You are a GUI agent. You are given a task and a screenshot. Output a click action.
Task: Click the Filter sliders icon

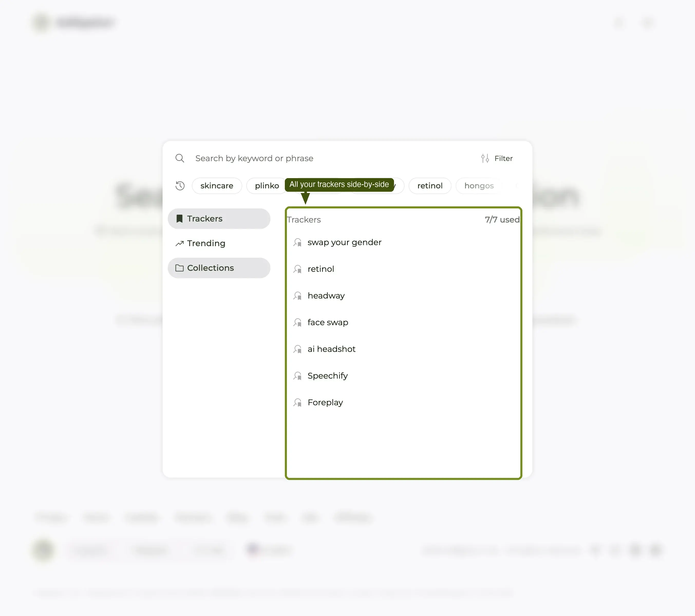click(x=485, y=158)
